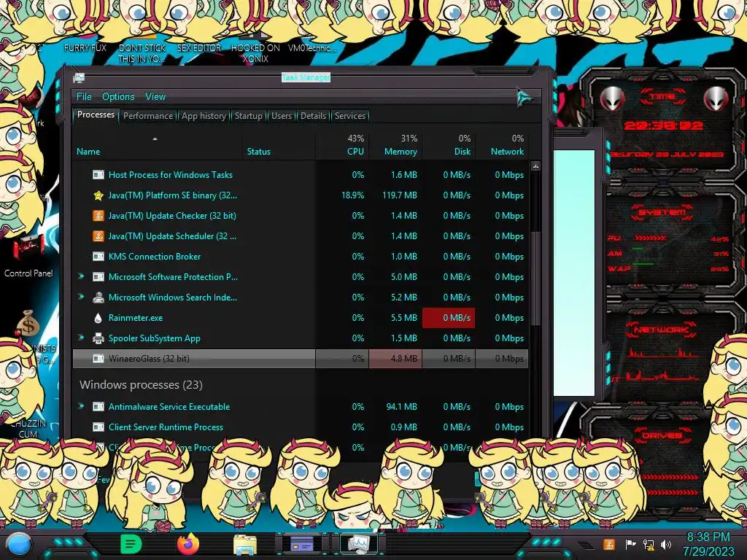Click the left alien head in Time widget
Image resolution: width=747 pixels, height=560 pixels.
point(612,98)
